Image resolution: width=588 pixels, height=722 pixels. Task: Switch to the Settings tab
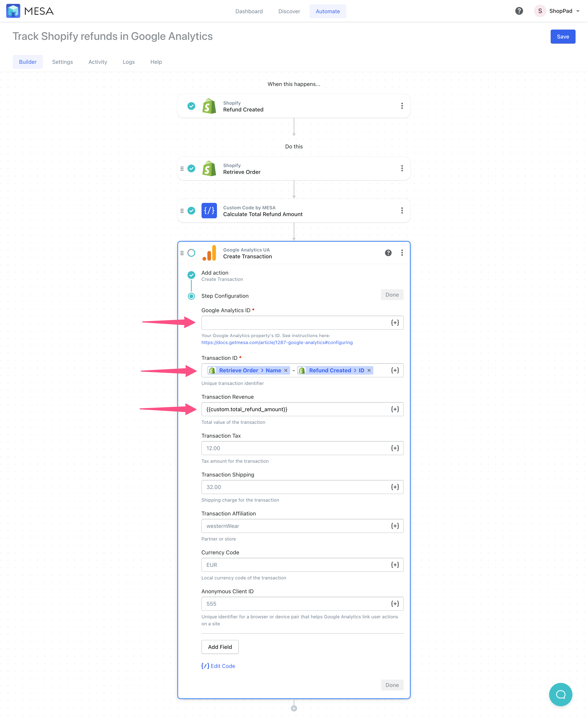(x=62, y=62)
